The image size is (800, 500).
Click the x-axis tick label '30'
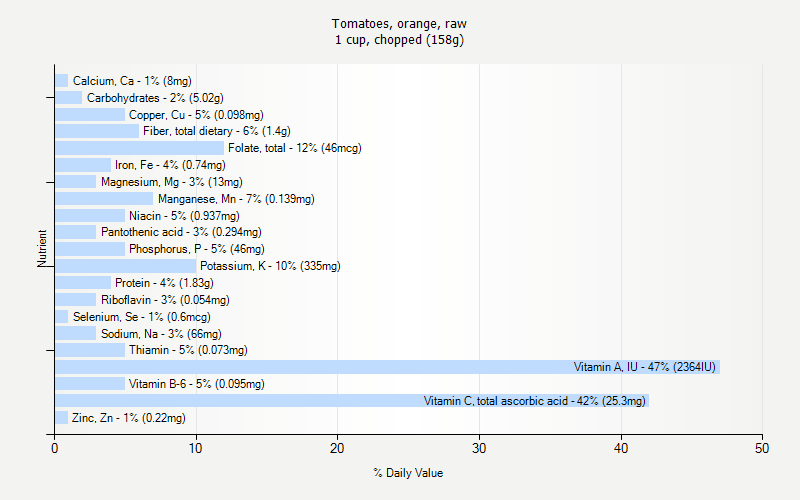pyautogui.click(x=479, y=448)
